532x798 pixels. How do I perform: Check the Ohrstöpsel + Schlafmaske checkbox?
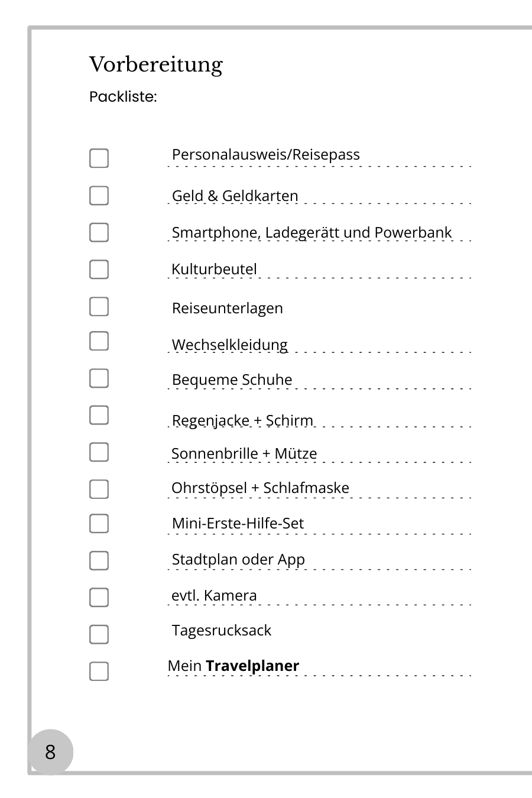(99, 489)
